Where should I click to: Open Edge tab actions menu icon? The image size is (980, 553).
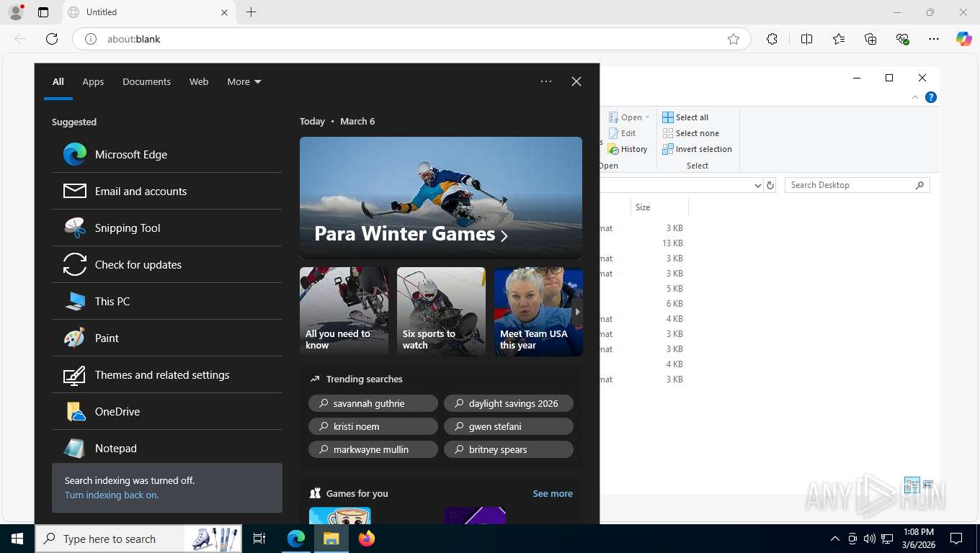pos(43,12)
